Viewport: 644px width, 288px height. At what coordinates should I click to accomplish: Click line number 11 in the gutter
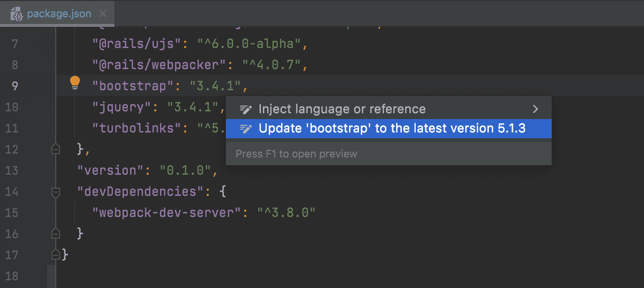click(11, 128)
